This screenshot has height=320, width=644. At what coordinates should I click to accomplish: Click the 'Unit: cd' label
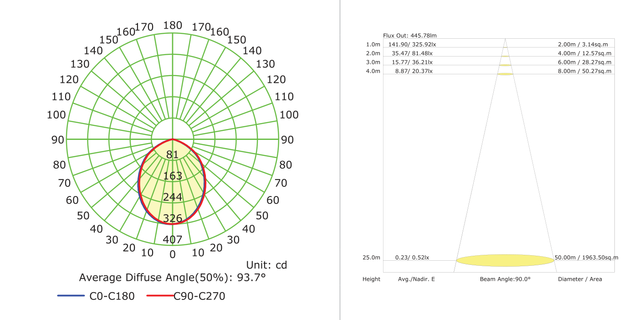266,265
